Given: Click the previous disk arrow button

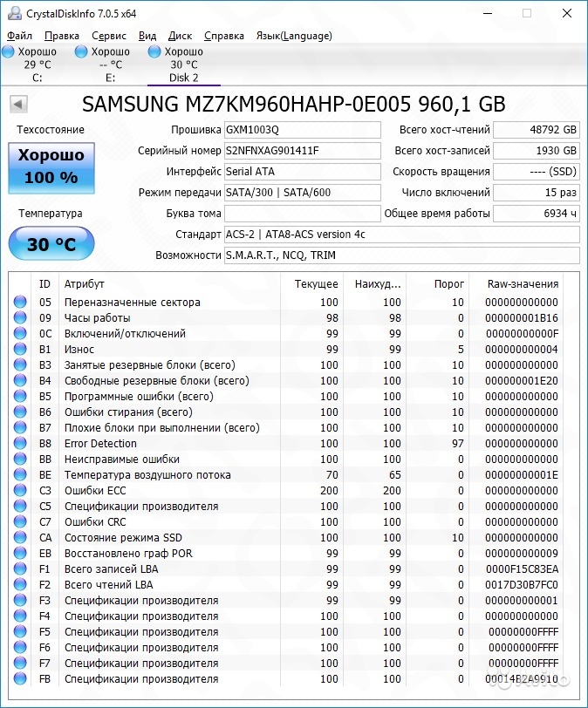Looking at the screenshot, I should click(18, 105).
